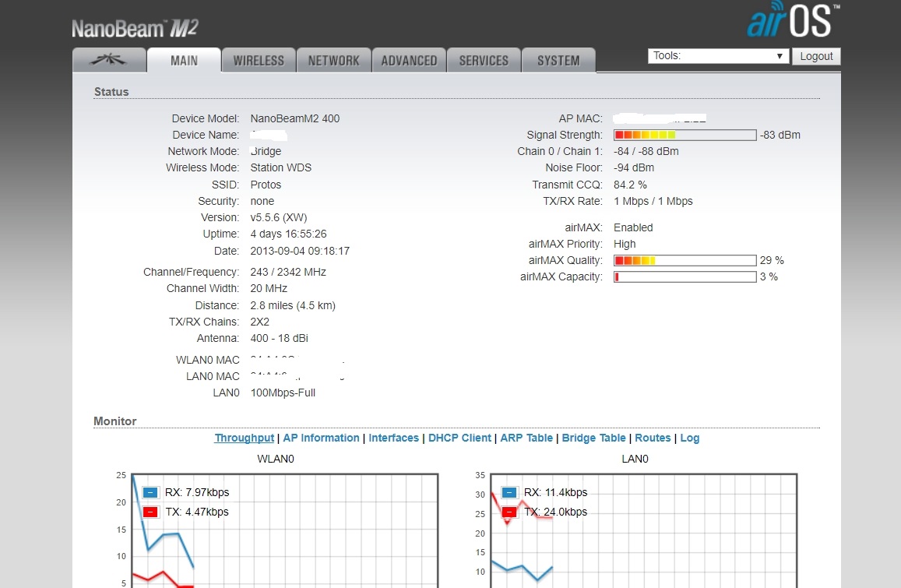
Task: Open the NETWORK tab
Action: (x=334, y=60)
